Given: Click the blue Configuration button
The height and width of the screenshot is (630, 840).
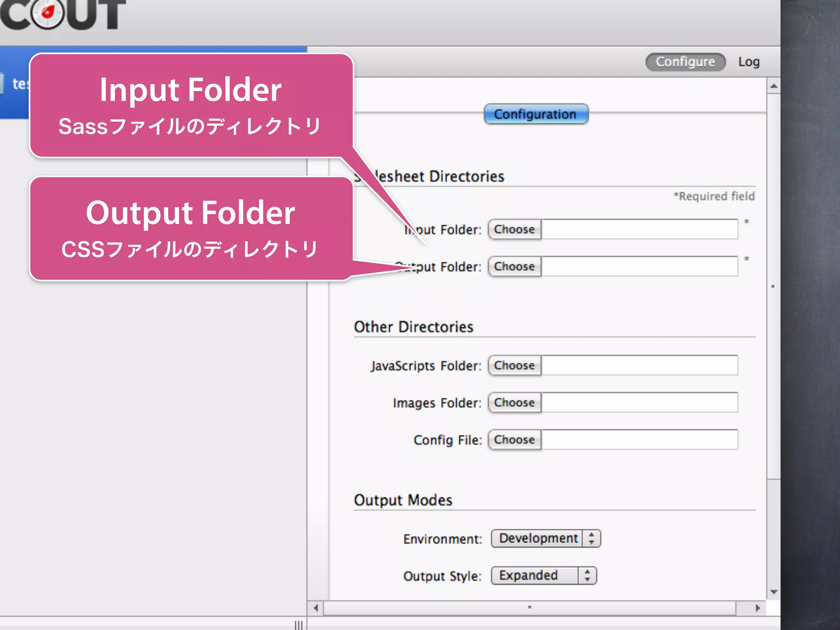Looking at the screenshot, I should 536,114.
